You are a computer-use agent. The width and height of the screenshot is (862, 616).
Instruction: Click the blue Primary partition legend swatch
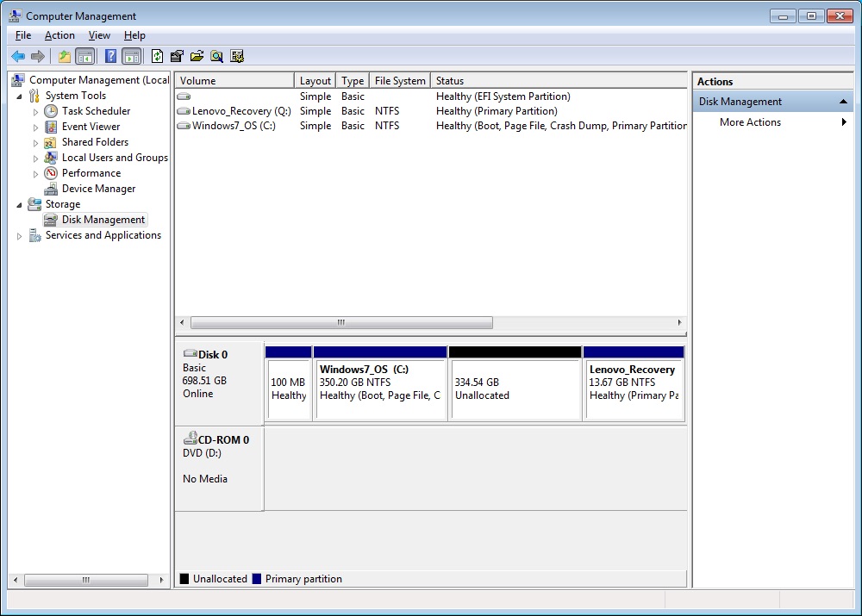[256, 579]
